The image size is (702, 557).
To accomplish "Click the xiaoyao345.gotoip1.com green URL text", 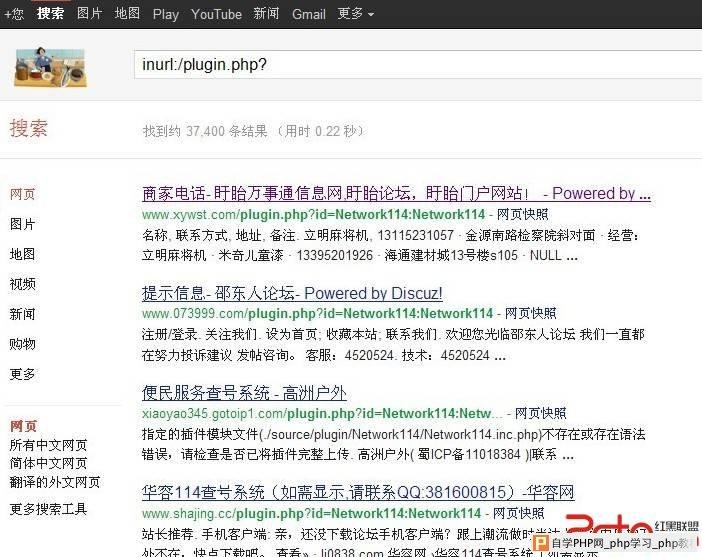I will click(322, 413).
